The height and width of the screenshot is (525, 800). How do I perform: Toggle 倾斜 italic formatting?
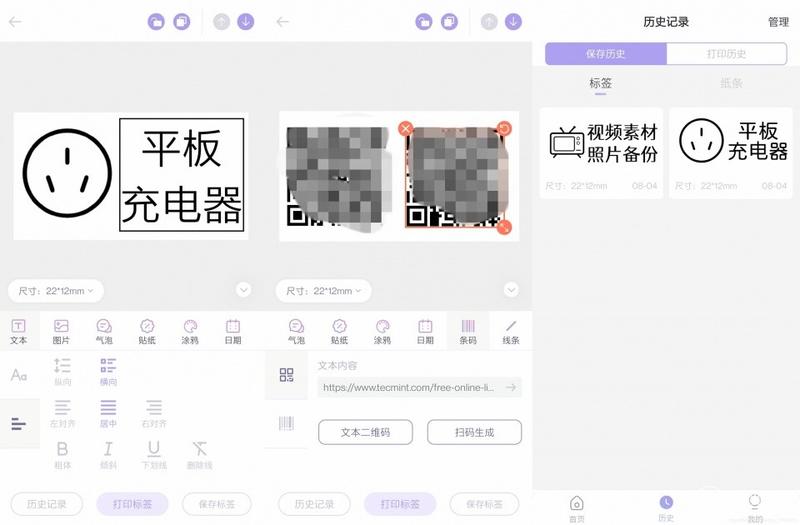coord(108,455)
